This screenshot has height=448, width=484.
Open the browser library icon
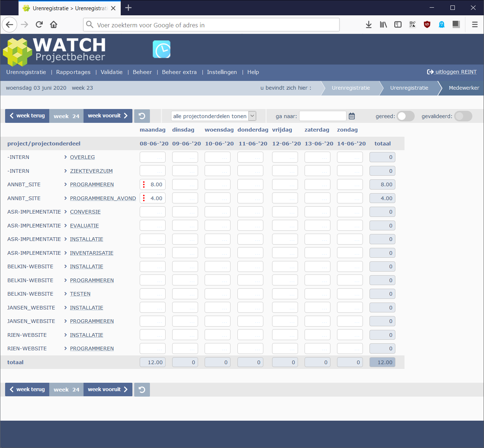383,24
